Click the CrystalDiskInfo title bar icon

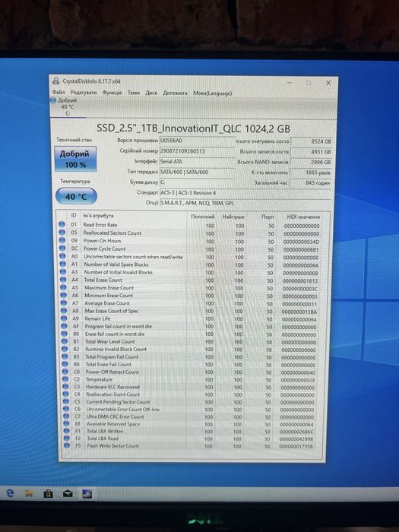coord(56,81)
